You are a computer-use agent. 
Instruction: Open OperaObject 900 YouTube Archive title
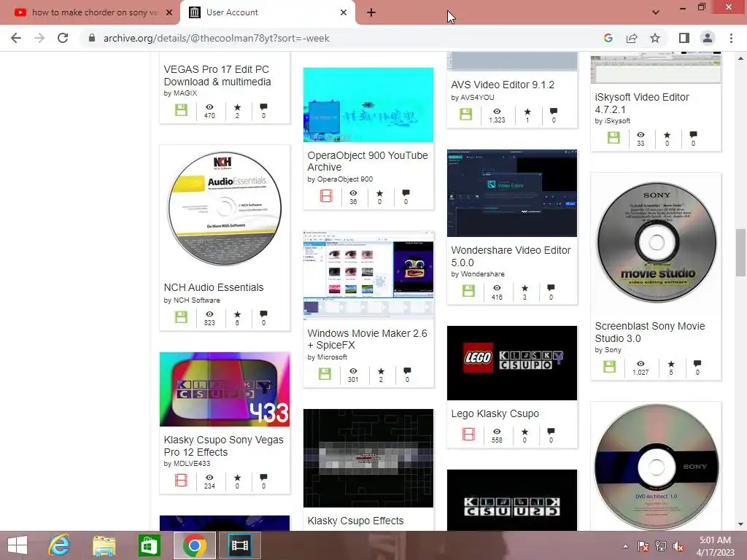click(368, 161)
